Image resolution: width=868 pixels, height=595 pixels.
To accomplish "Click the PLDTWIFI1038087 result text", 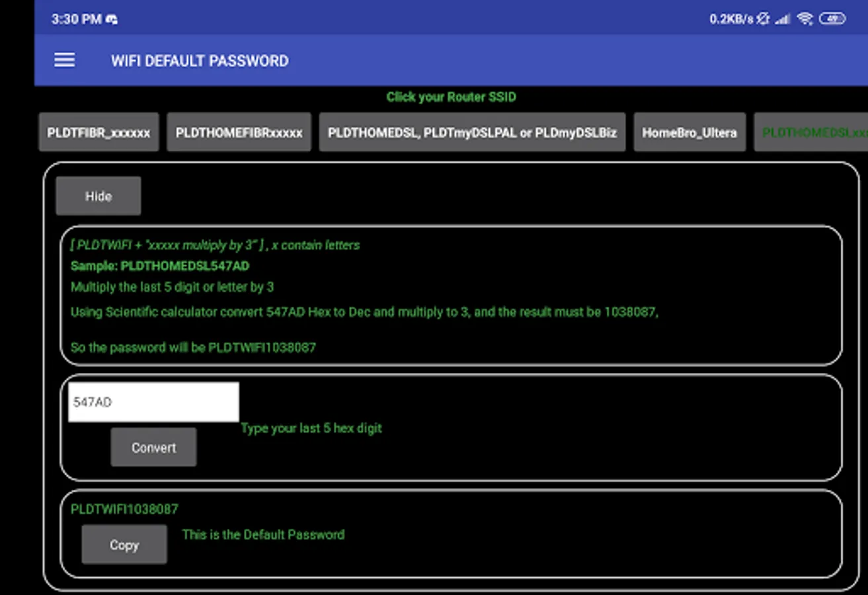I will [124, 509].
